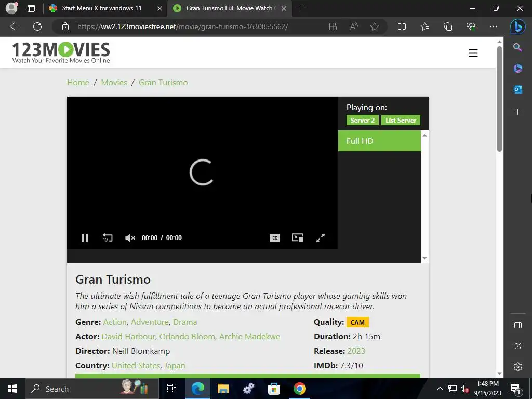Click the 123Movies logo
532x399 pixels.
click(61, 52)
